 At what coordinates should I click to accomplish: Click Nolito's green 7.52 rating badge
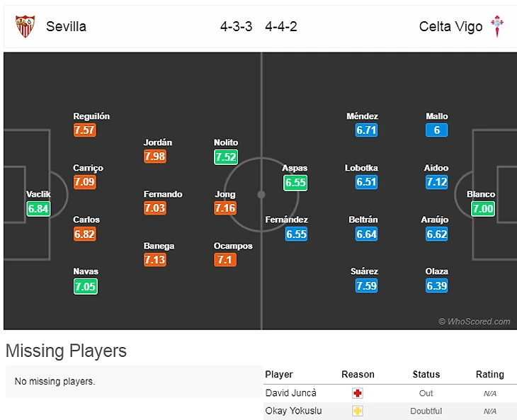point(226,157)
